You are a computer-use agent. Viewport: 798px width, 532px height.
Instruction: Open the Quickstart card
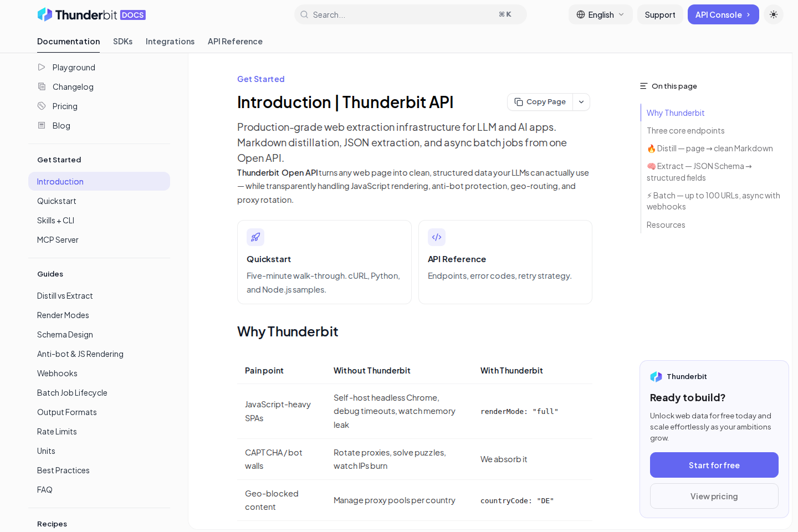click(324, 262)
